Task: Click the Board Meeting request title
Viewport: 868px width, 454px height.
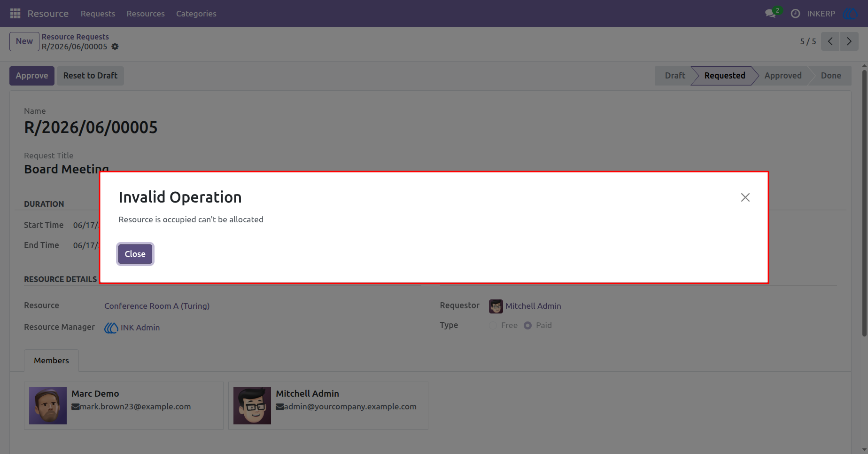Action: tap(67, 169)
